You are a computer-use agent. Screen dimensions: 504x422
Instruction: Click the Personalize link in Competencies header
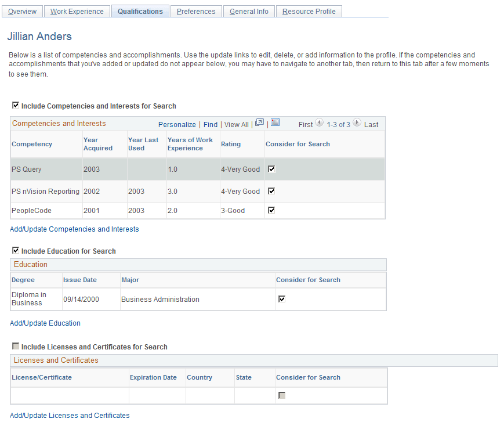point(177,124)
